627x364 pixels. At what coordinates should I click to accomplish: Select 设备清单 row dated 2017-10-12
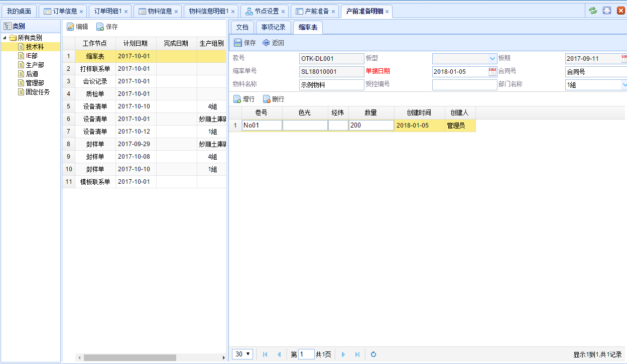coord(144,132)
